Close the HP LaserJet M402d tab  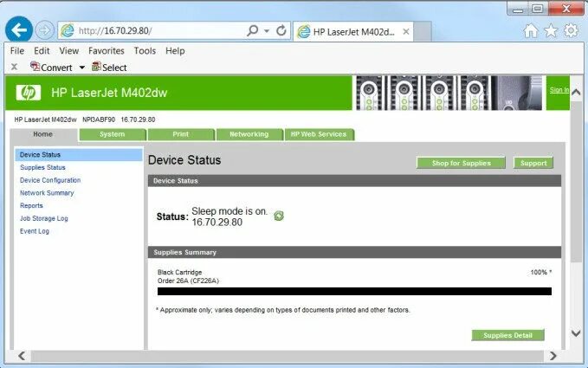406,32
